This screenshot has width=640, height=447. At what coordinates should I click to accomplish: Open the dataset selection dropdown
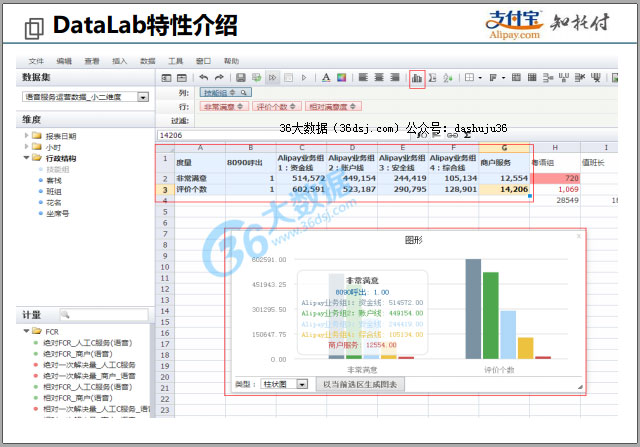click(x=143, y=97)
